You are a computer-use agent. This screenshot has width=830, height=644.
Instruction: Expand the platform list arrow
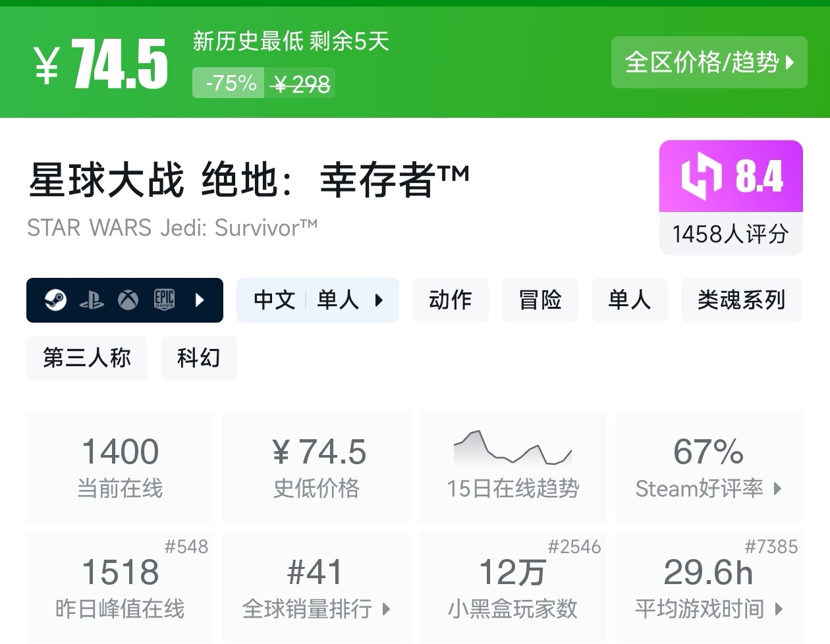pyautogui.click(x=200, y=300)
